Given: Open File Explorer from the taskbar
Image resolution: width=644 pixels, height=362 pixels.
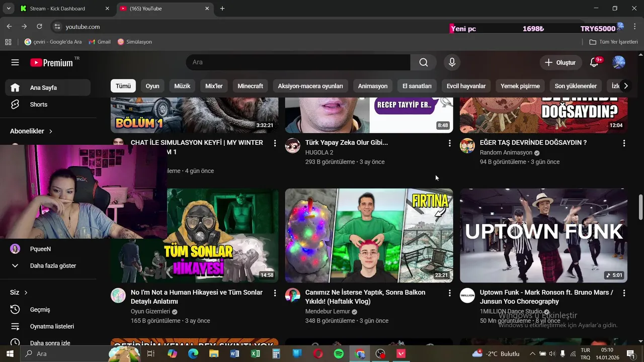Looking at the screenshot, I should coord(214,353).
